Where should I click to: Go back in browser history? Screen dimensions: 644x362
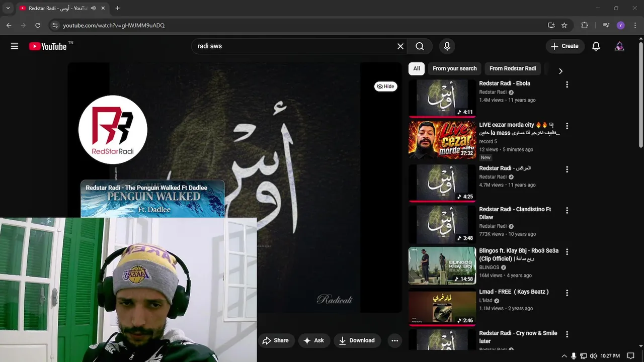coord(9,25)
